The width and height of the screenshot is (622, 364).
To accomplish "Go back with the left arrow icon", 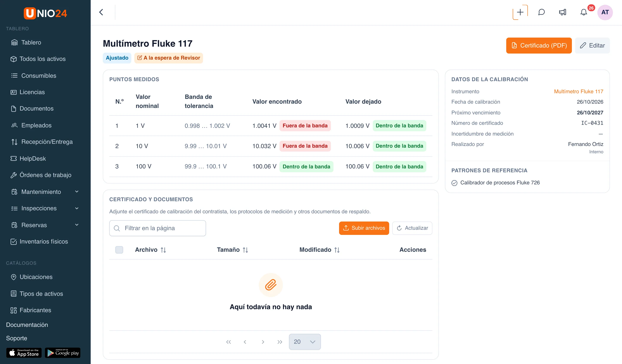I will pyautogui.click(x=101, y=12).
